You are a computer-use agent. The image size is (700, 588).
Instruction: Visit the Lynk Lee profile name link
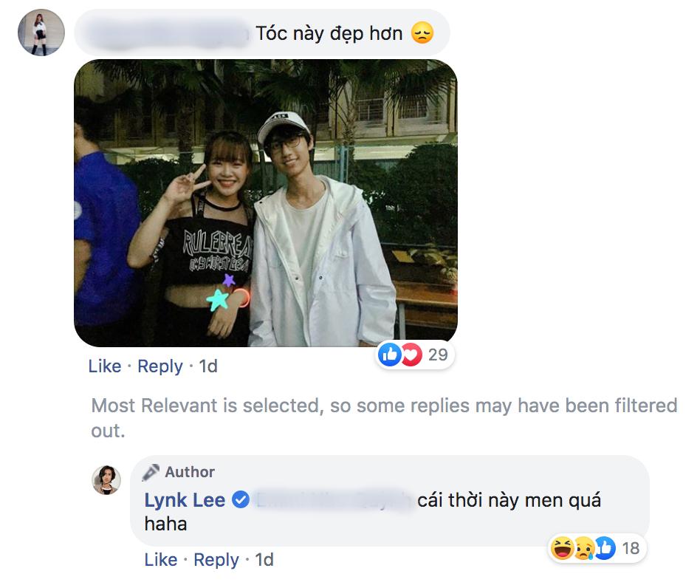(x=185, y=501)
